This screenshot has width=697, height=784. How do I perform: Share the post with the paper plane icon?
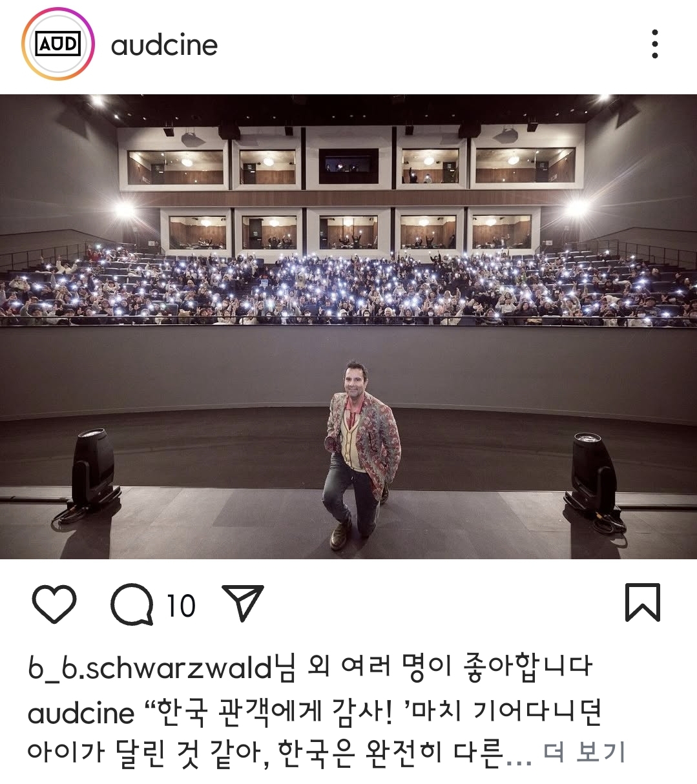click(242, 603)
